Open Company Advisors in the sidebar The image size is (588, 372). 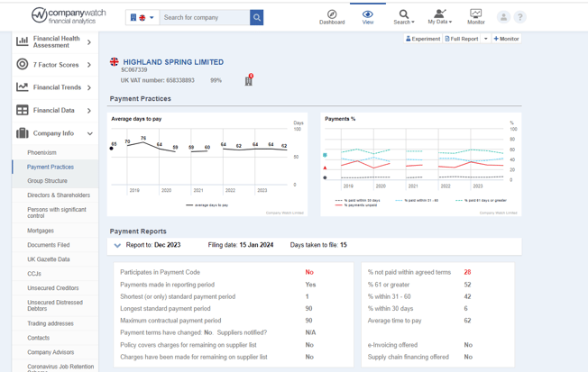tap(51, 352)
